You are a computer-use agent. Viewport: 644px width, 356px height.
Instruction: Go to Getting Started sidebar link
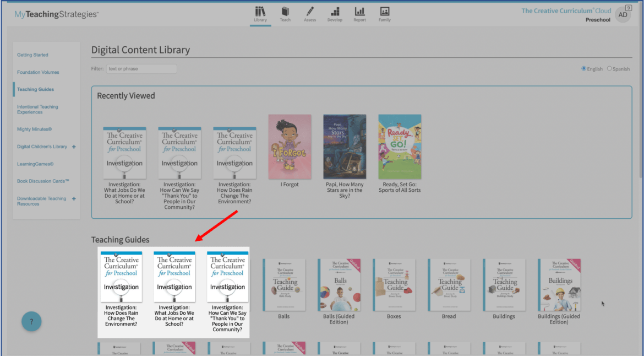pos(32,55)
